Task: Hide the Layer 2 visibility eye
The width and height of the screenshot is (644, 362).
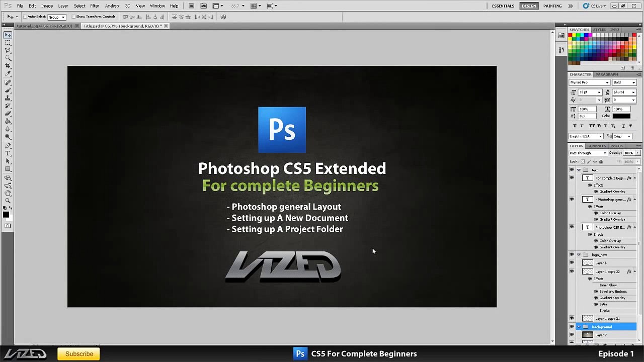Action: [x=572, y=335]
